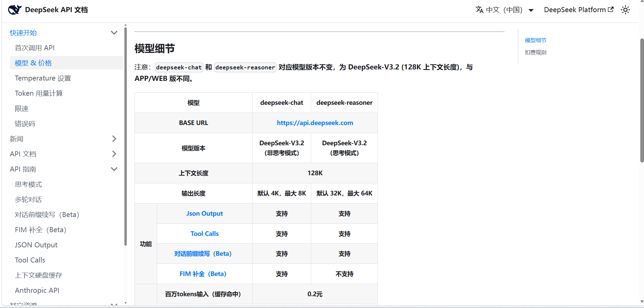Jump to 扣费规则 in table of contents
Image resolution: width=644 pixels, height=308 pixels.
[x=535, y=52]
